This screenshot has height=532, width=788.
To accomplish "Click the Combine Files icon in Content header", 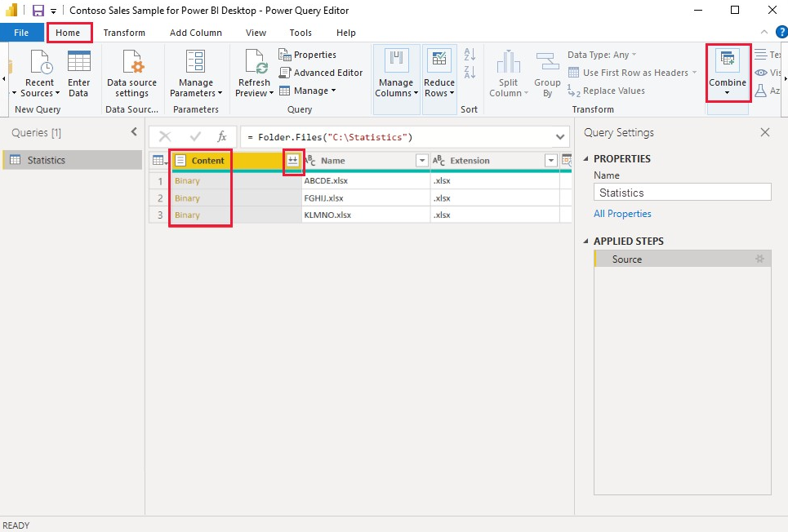I will (x=293, y=162).
